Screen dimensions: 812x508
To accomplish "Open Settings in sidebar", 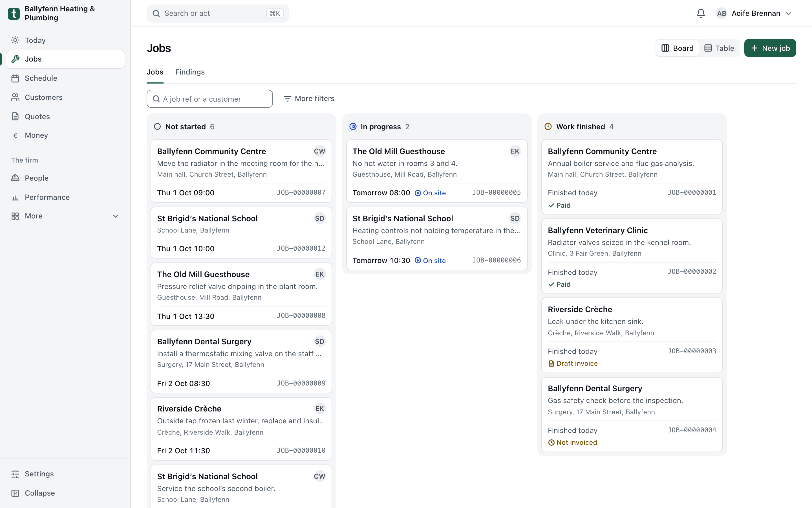I will click(65, 474).
